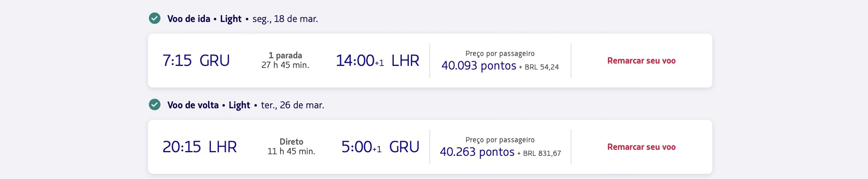
Task: Click Remarcar seu voo for the outbound flight
Action: [641, 61]
